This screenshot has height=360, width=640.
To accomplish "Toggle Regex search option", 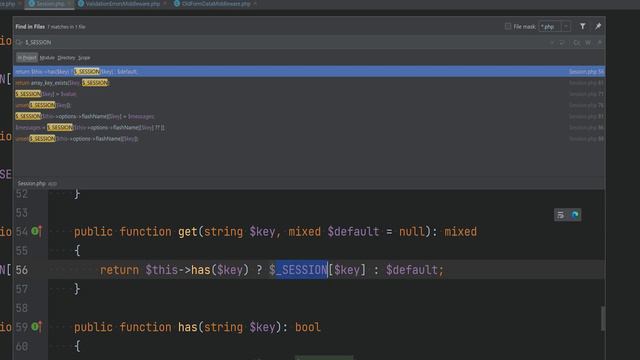I will point(600,42).
